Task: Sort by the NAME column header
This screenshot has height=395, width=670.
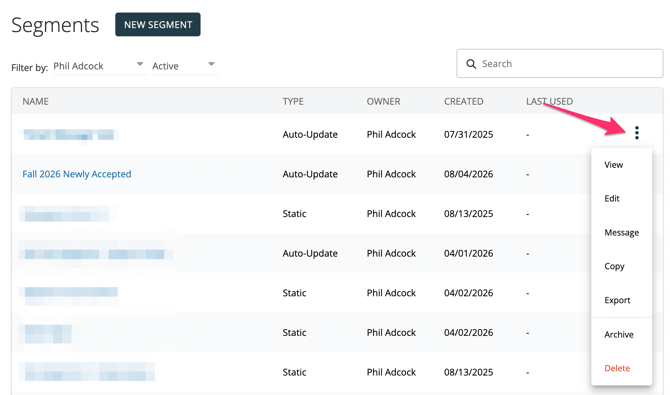Action: (35, 101)
